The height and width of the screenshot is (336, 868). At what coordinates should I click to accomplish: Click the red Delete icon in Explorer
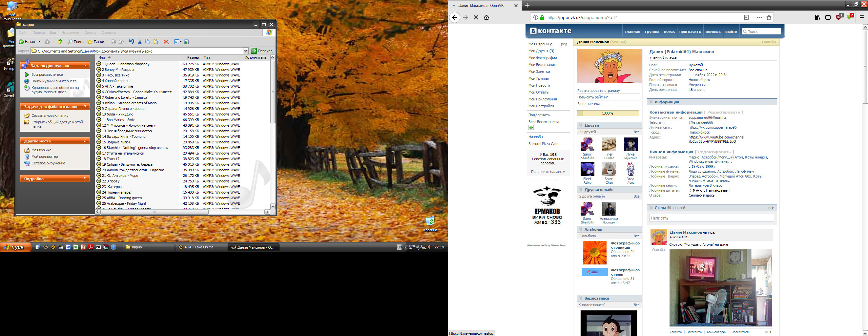(x=166, y=42)
